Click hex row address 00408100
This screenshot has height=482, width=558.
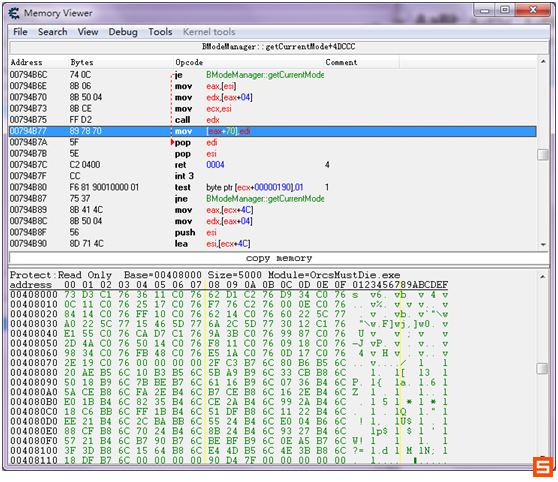[34, 451]
